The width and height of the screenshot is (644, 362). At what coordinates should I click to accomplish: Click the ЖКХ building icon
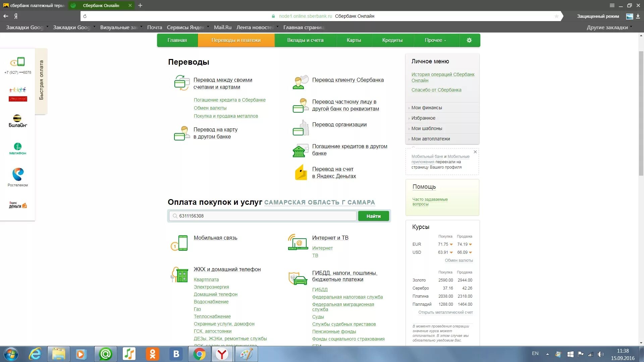point(180,274)
